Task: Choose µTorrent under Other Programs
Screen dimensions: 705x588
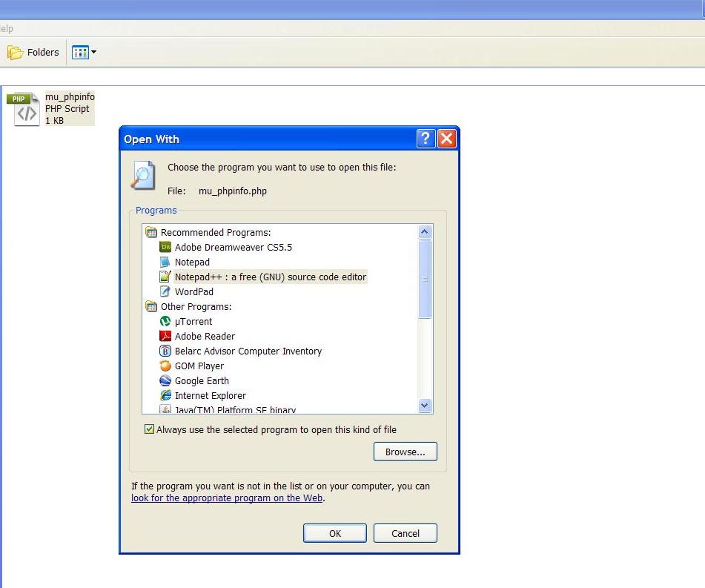Action: 193,321
